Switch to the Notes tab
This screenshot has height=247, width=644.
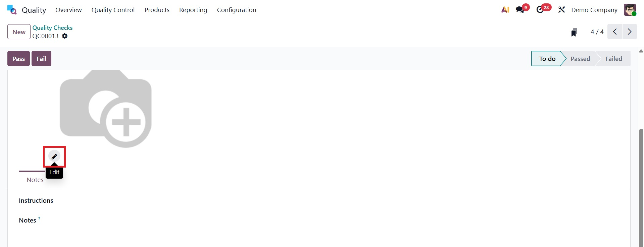35,180
